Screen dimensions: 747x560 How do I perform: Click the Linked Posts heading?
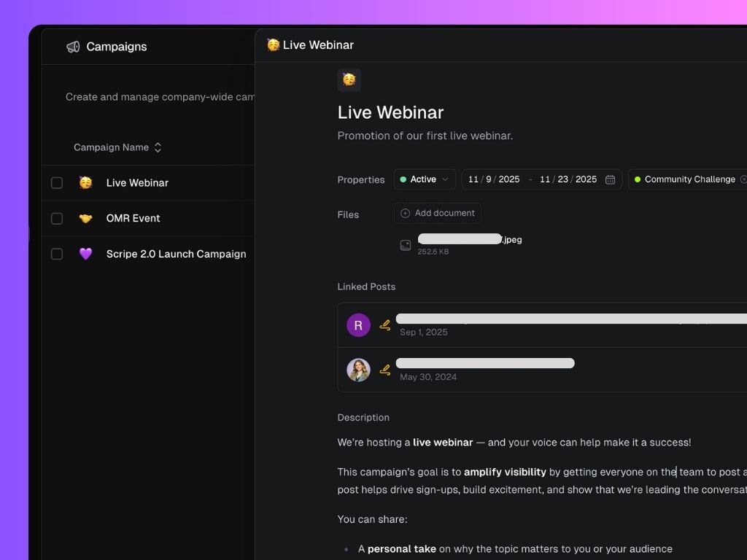pyautogui.click(x=366, y=287)
